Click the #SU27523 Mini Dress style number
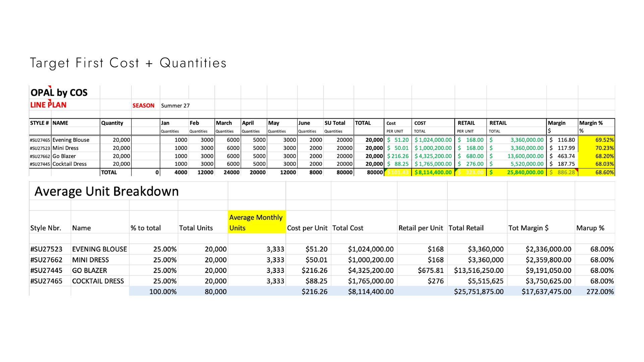 40,148
